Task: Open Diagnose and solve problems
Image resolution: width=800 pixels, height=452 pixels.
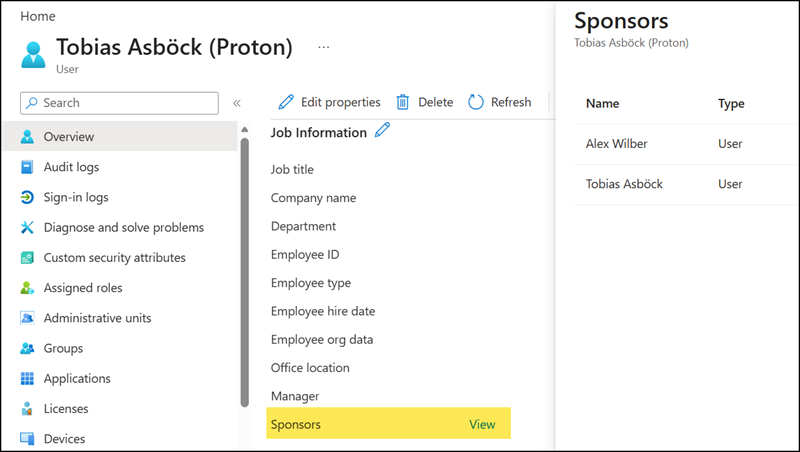Action: tap(124, 227)
